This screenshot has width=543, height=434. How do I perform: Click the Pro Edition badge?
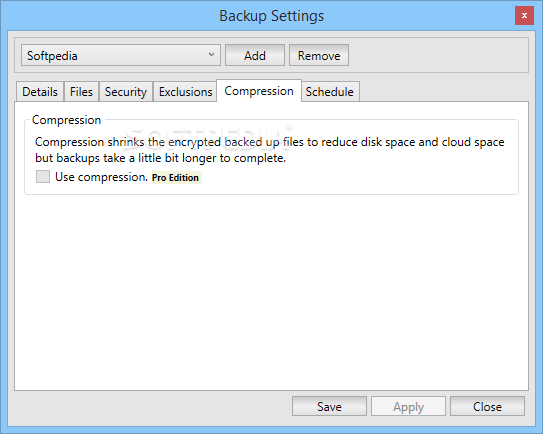coord(176,178)
